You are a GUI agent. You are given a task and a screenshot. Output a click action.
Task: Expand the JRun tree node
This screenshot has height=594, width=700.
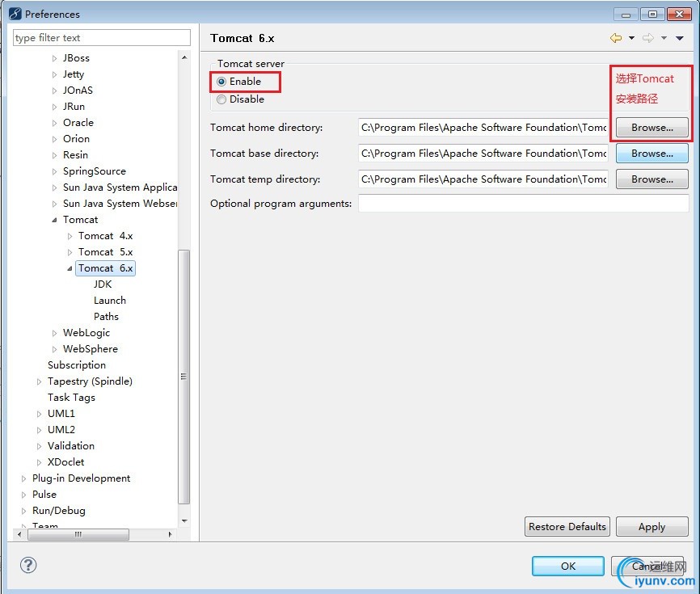point(54,107)
